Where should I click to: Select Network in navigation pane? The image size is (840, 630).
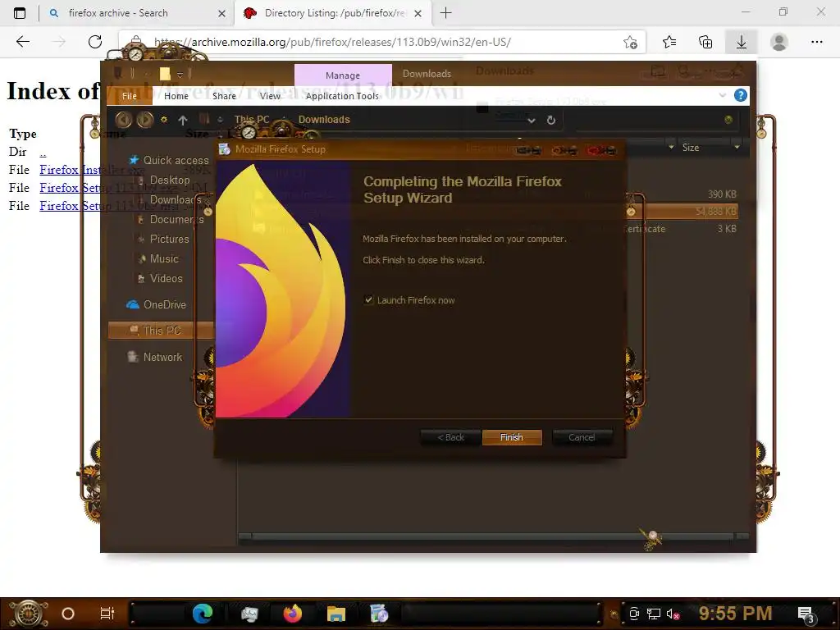[155, 357]
